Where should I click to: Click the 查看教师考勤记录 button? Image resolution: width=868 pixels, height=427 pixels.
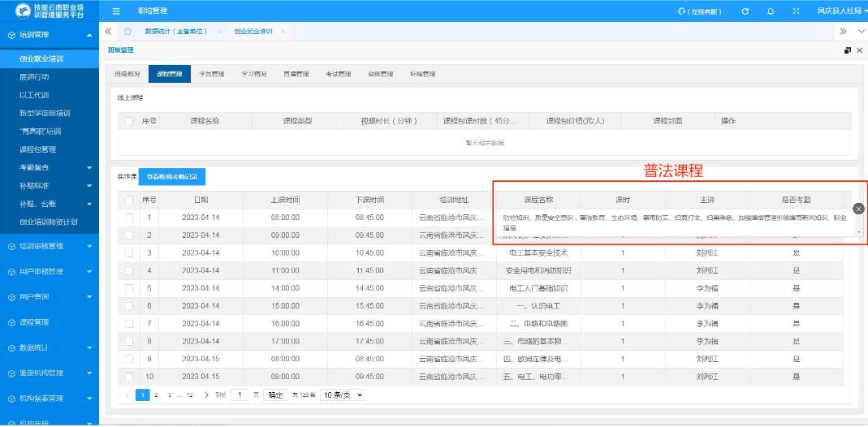click(172, 176)
